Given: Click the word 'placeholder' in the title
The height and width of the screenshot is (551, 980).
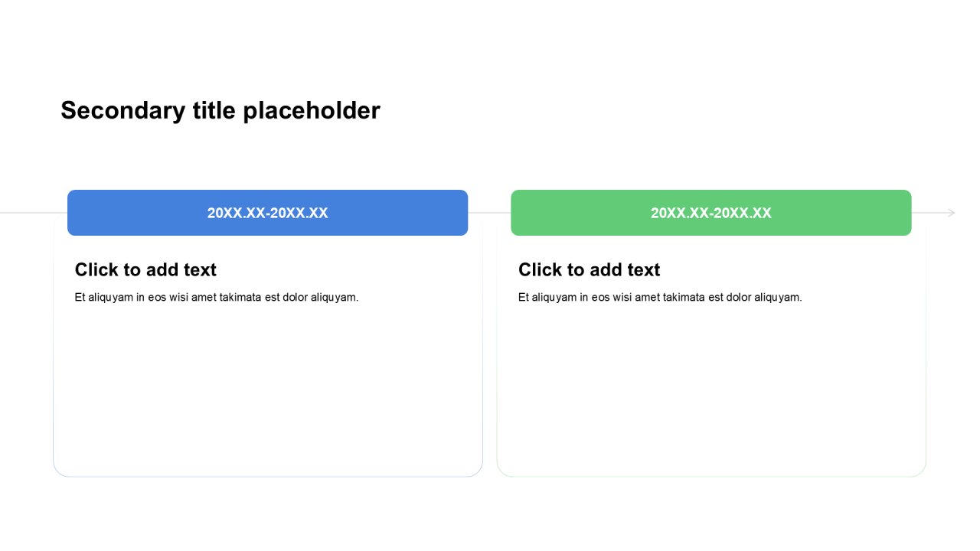Looking at the screenshot, I should tap(311, 110).
